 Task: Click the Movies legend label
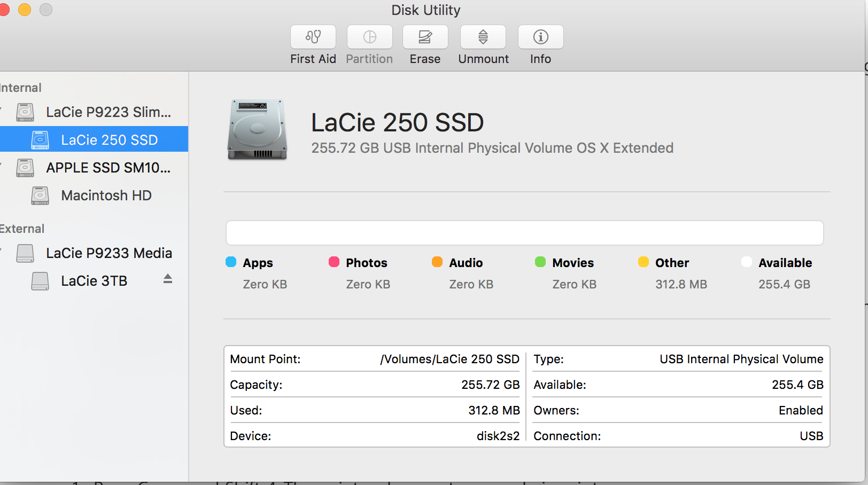573,263
